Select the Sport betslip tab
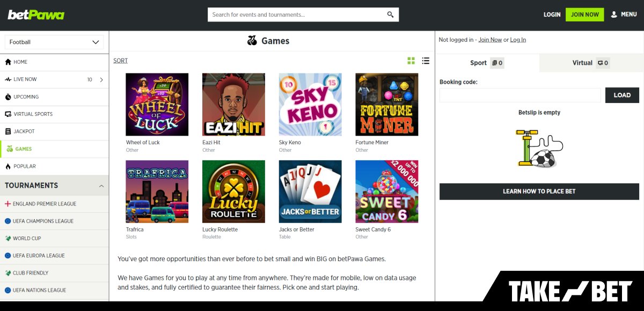 tap(487, 63)
